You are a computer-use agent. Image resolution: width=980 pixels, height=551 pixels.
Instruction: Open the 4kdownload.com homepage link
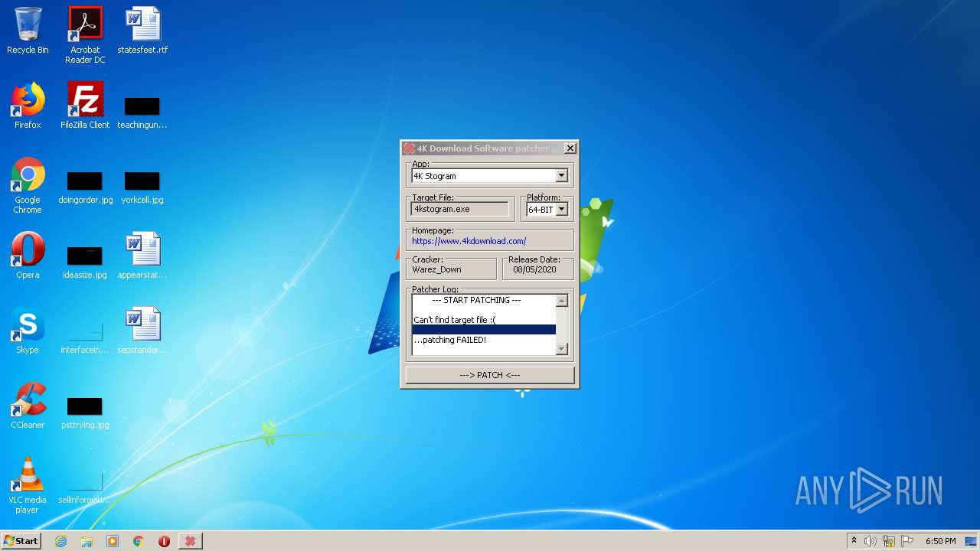pos(469,241)
